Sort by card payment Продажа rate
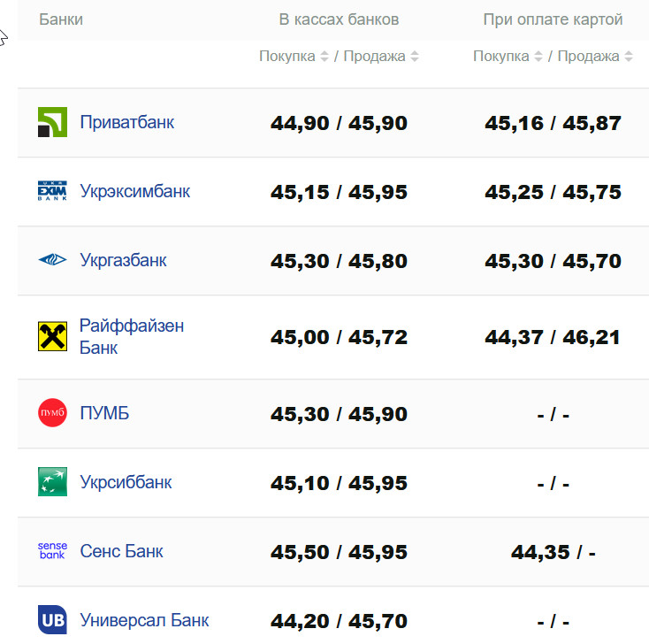 (x=595, y=57)
